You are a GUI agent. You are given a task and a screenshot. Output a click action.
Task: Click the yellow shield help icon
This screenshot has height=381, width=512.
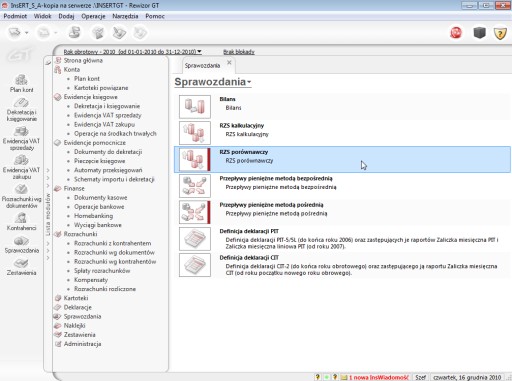[500, 33]
